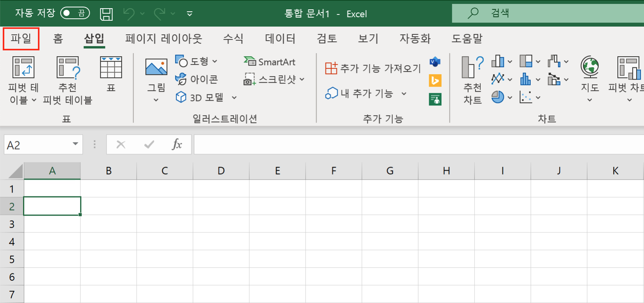Image resolution: width=644 pixels, height=303 pixels.
Task: Click the Redo arrow icon
Action: 159,14
